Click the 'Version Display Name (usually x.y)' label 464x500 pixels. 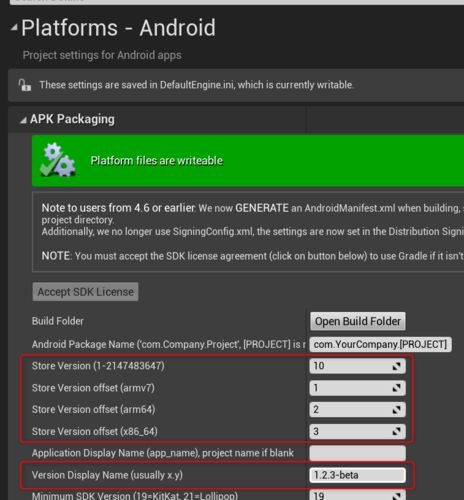tap(107, 475)
